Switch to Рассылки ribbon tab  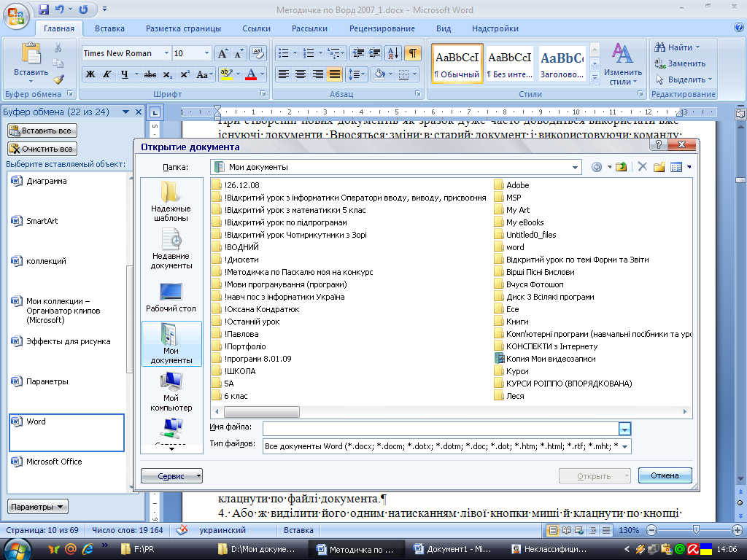(309, 28)
